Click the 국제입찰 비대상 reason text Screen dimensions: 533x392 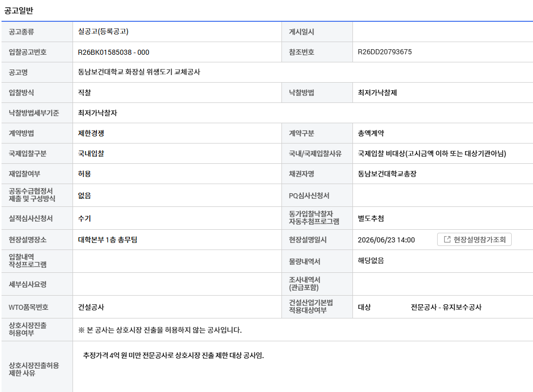pyautogui.click(x=432, y=154)
